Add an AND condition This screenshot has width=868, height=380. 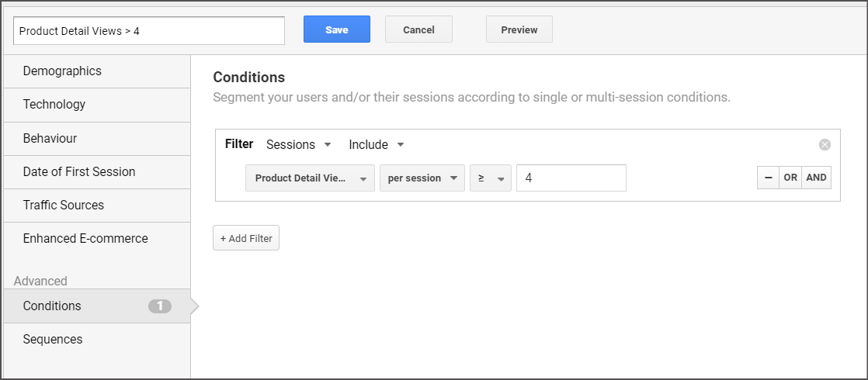[x=816, y=178]
